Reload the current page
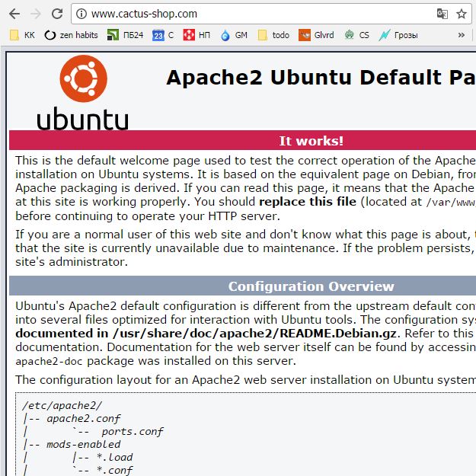 tap(57, 14)
